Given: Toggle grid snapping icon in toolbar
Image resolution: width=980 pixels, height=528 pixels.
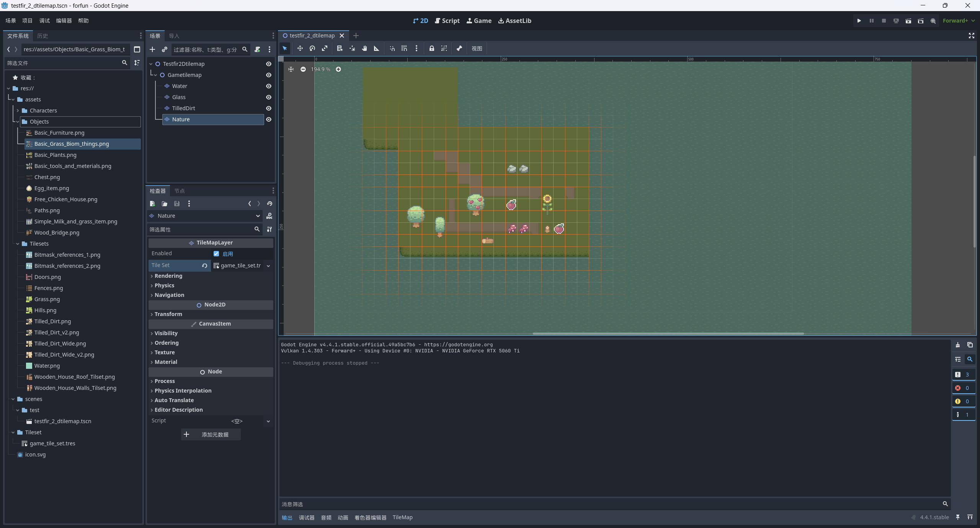Looking at the screenshot, I should (x=404, y=48).
